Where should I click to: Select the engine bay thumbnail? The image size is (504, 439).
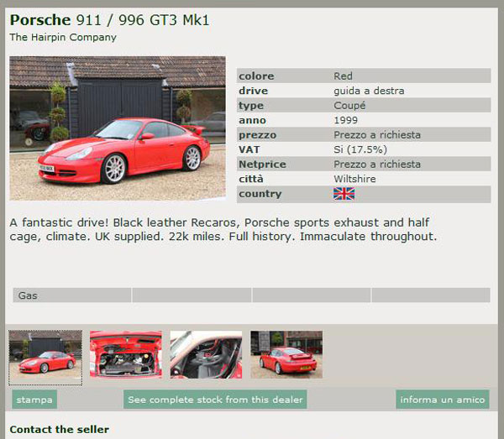point(126,354)
